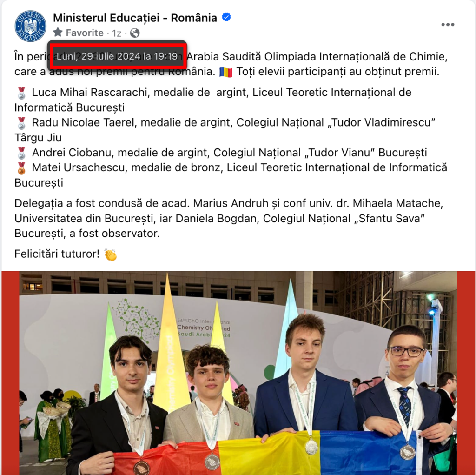Image resolution: width=476 pixels, height=475 pixels.
Task: Click the Delegația a fost condusă paragraph
Action: 229,218
